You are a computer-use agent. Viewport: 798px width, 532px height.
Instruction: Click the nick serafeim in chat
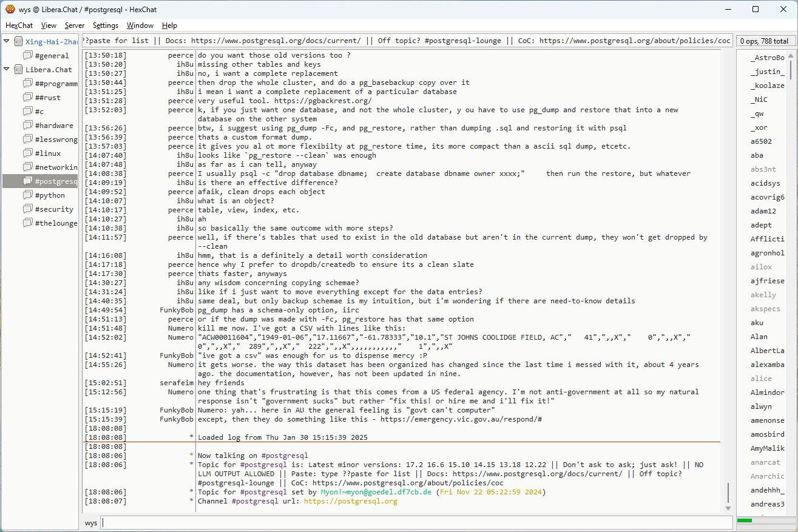coord(177,383)
